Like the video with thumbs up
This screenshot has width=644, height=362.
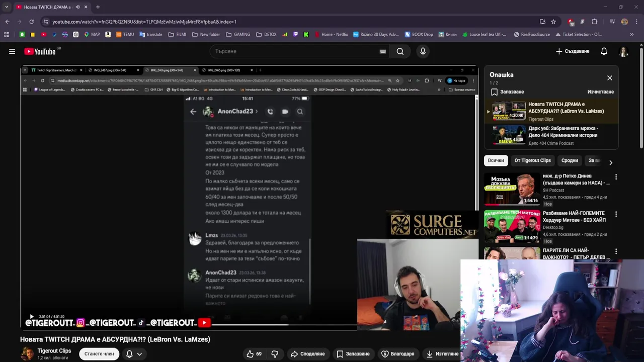coord(256,354)
